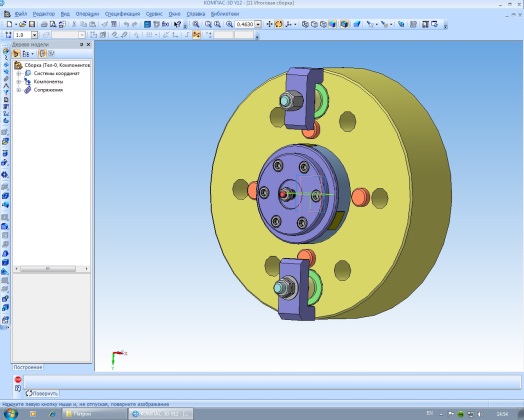524x420 pixels.
Task: Click spline-like tool in left toolbar
Action: click(x=6, y=57)
